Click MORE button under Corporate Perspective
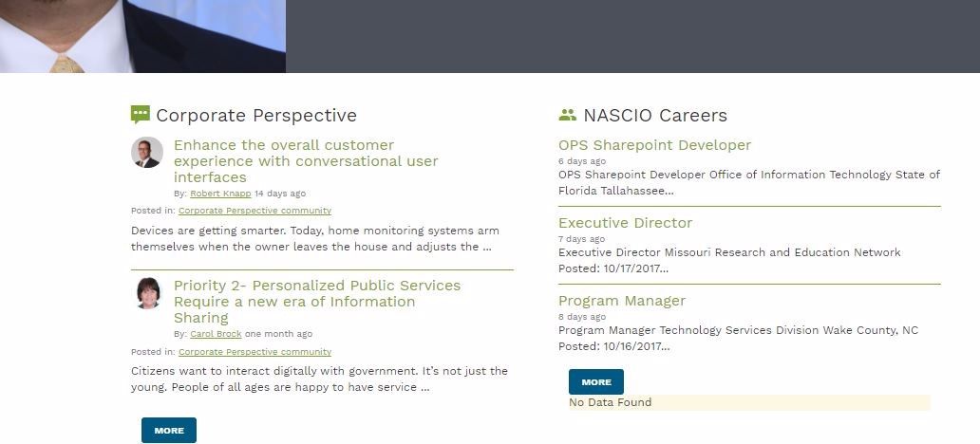The image size is (980, 444). pos(169,431)
